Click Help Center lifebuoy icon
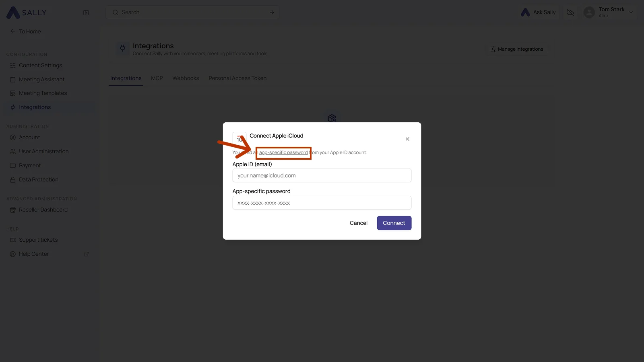The image size is (644, 362). (13, 254)
